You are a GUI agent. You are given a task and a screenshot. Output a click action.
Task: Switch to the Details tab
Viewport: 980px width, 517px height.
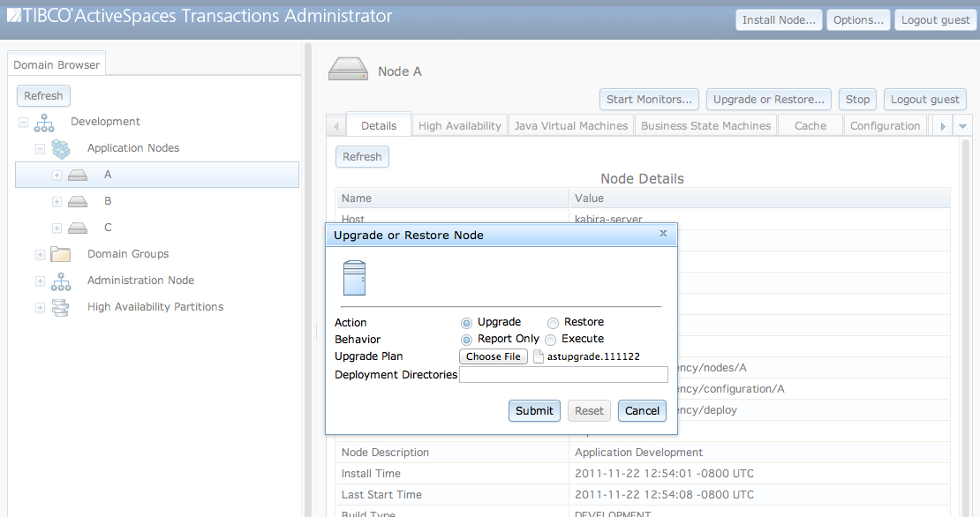point(379,125)
